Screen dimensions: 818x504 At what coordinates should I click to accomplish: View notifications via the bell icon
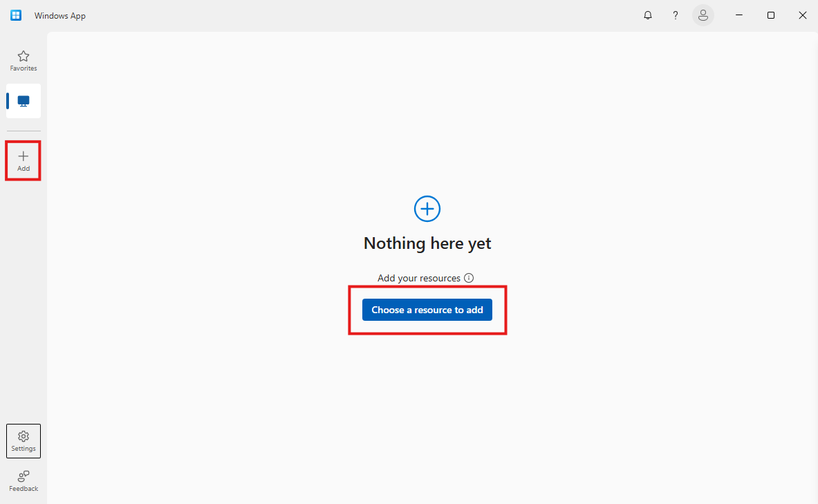point(647,15)
